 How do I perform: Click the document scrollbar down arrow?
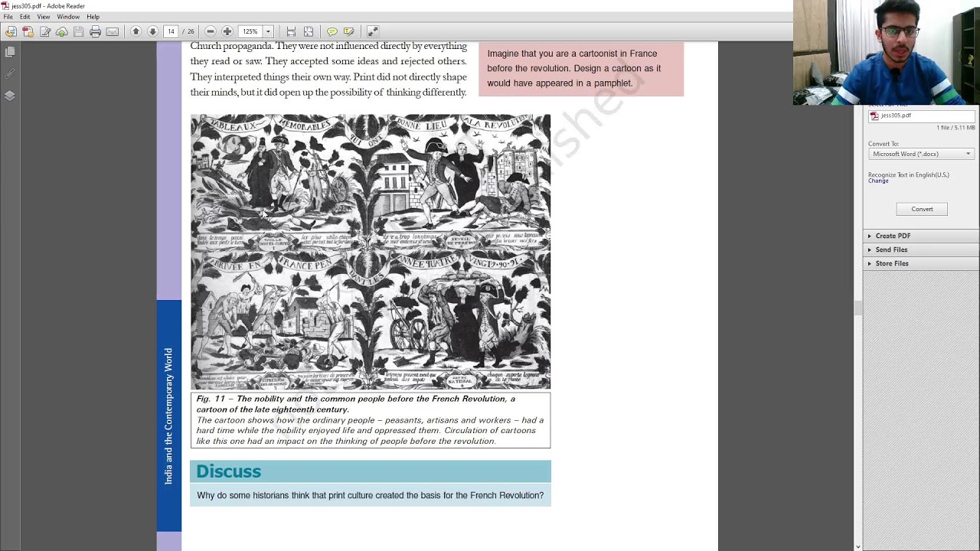tap(857, 546)
